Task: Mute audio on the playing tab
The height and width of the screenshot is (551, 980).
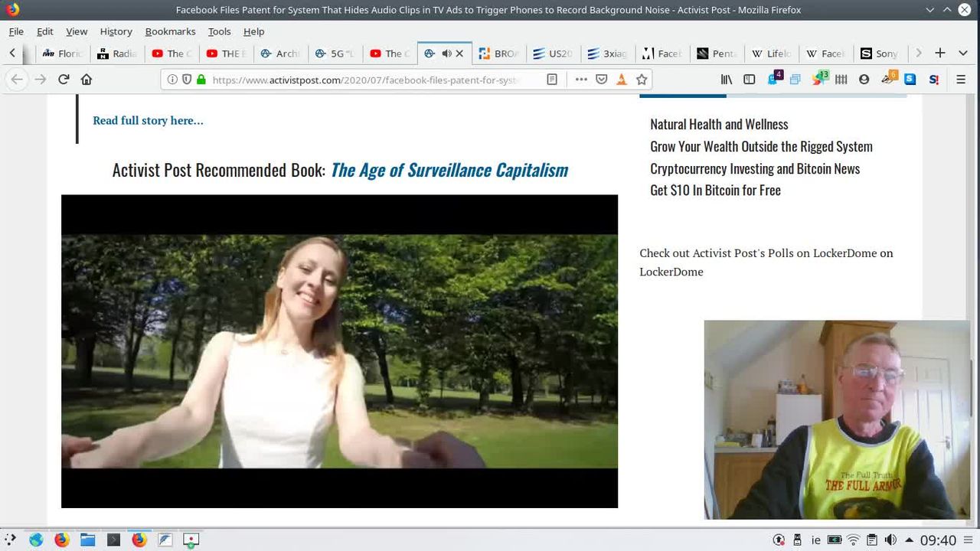Action: 446,54
